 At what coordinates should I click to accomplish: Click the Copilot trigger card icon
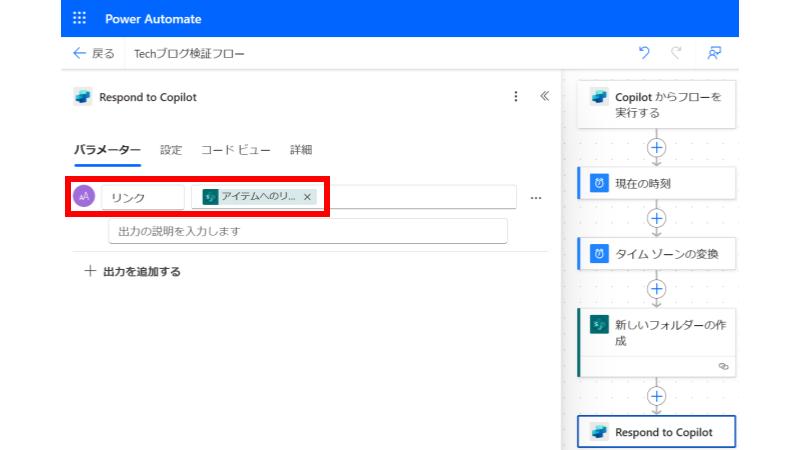pyautogui.click(x=598, y=96)
